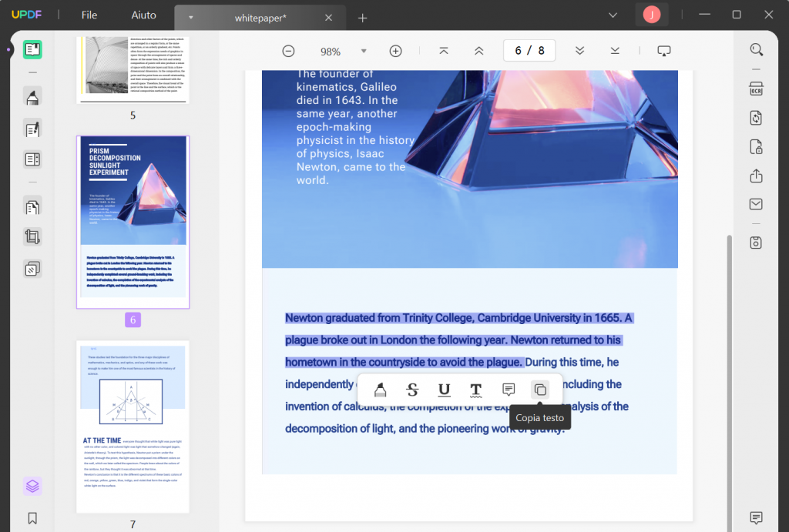The height and width of the screenshot is (532, 789).
Task: Underline the selected text
Action: click(445, 390)
